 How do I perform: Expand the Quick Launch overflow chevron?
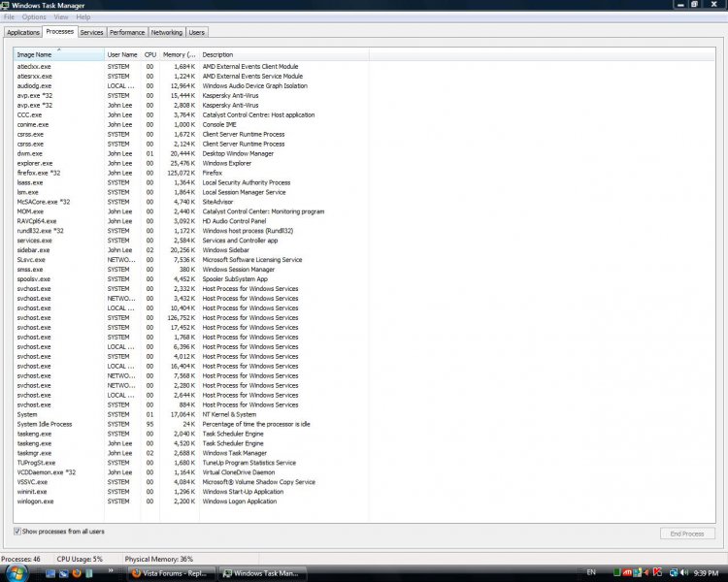[111, 571]
